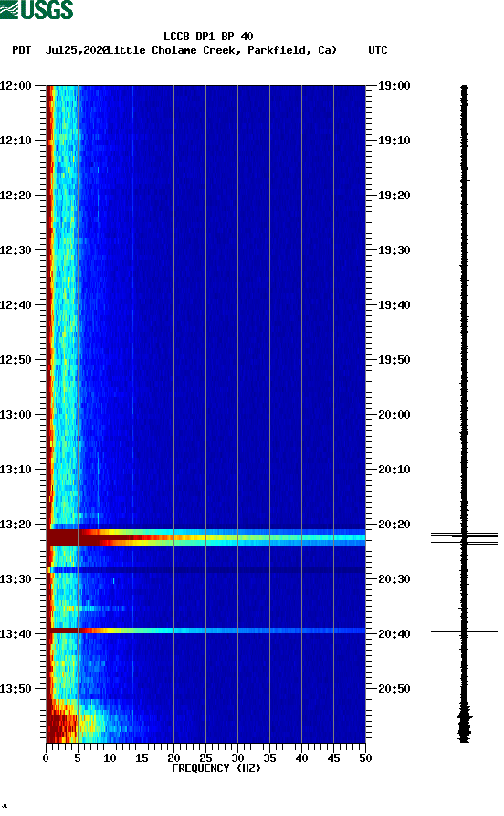Click the thin broadband event band at 13:40

coord(206,631)
